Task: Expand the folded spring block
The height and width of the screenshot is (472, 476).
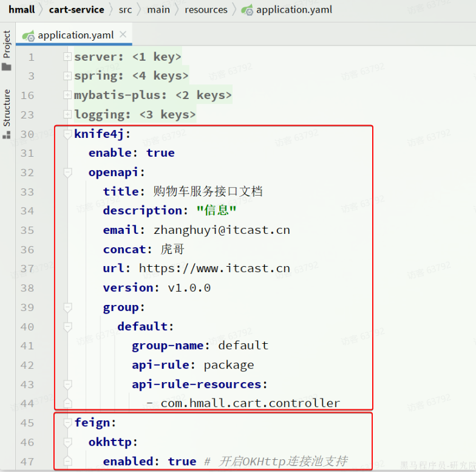Action: pyautogui.click(x=67, y=75)
